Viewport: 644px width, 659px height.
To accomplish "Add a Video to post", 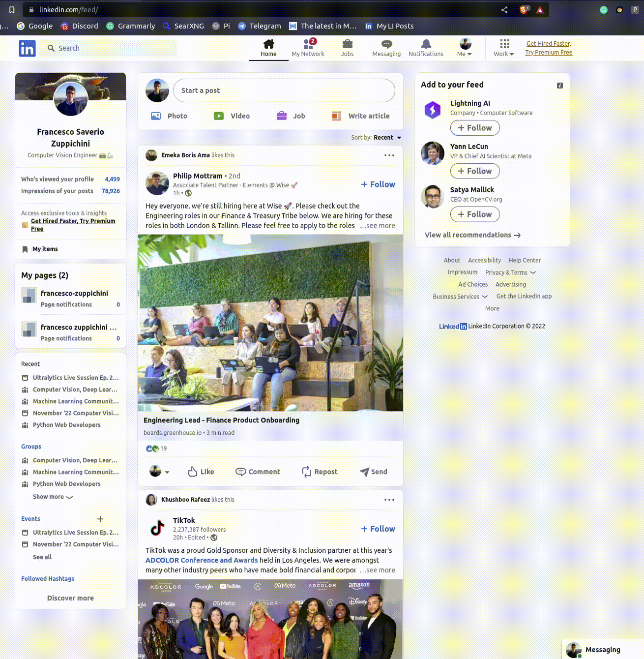I will pyautogui.click(x=232, y=116).
